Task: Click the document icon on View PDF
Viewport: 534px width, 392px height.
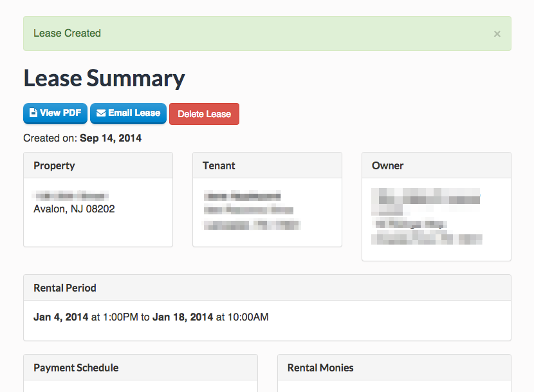Action: 33,113
